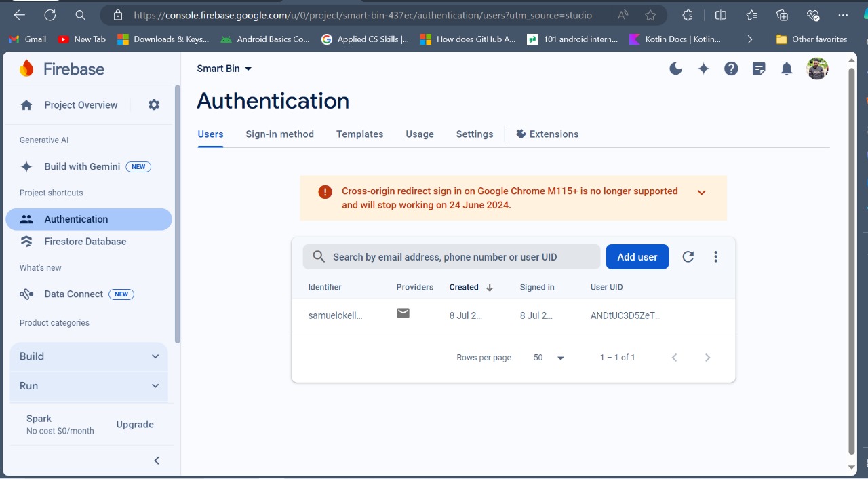
Task: Expand the Run category
Action: click(x=89, y=386)
